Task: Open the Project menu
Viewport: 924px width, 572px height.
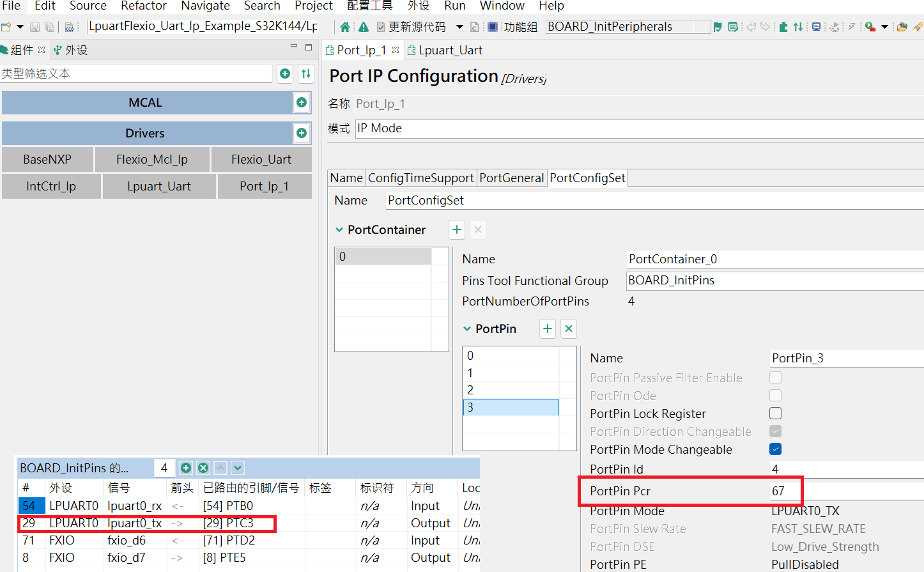Action: [x=314, y=6]
